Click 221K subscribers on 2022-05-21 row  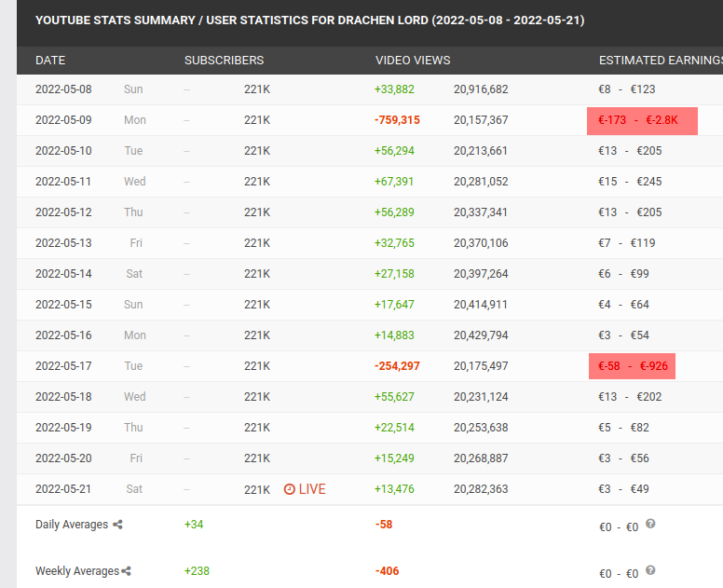(257, 489)
